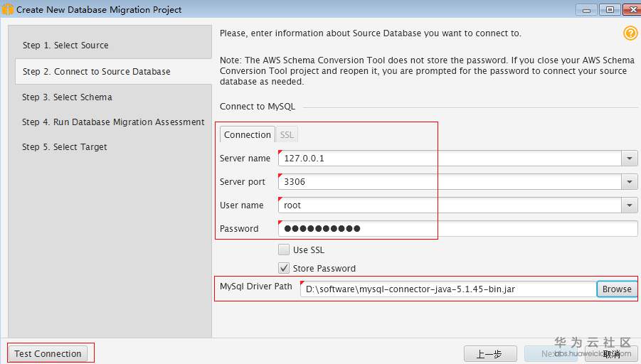The width and height of the screenshot is (641, 364).
Task: Maximize the migration project dialog window
Action: [x=610, y=9]
